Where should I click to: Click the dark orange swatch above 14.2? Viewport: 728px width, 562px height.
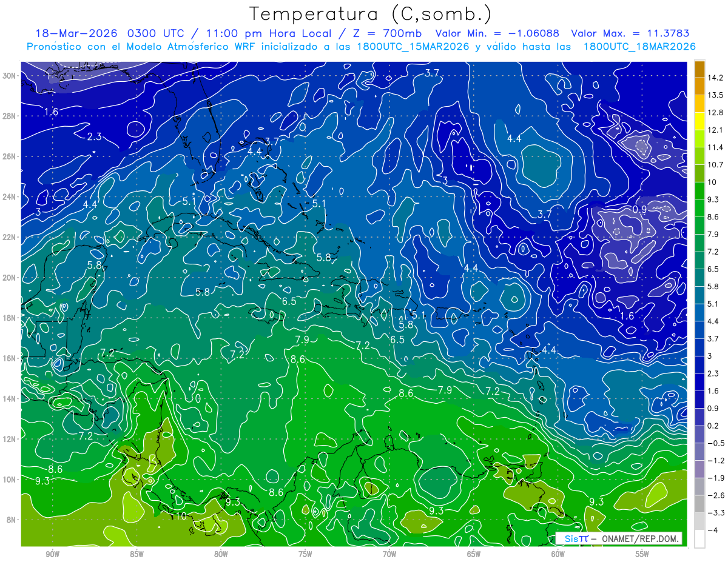(699, 69)
